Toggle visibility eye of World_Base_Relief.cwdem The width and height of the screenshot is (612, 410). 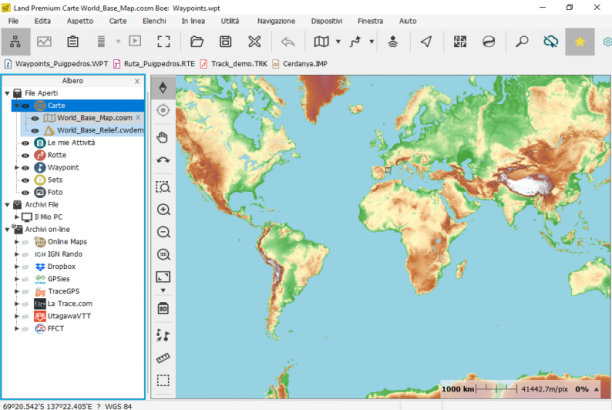point(35,131)
